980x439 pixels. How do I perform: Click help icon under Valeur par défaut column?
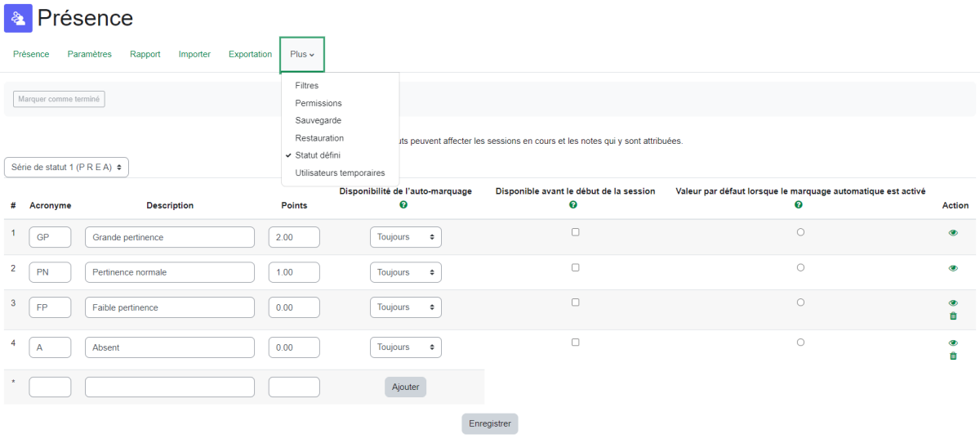point(800,205)
